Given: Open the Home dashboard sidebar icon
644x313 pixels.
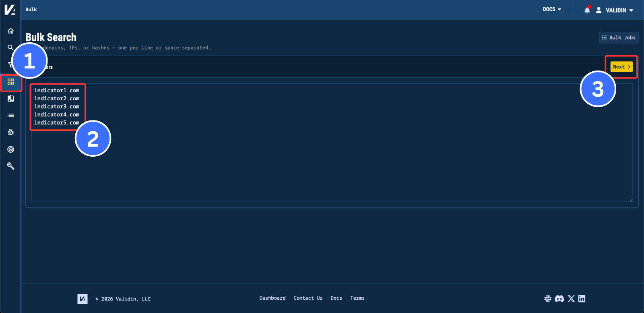Looking at the screenshot, I should [11, 31].
